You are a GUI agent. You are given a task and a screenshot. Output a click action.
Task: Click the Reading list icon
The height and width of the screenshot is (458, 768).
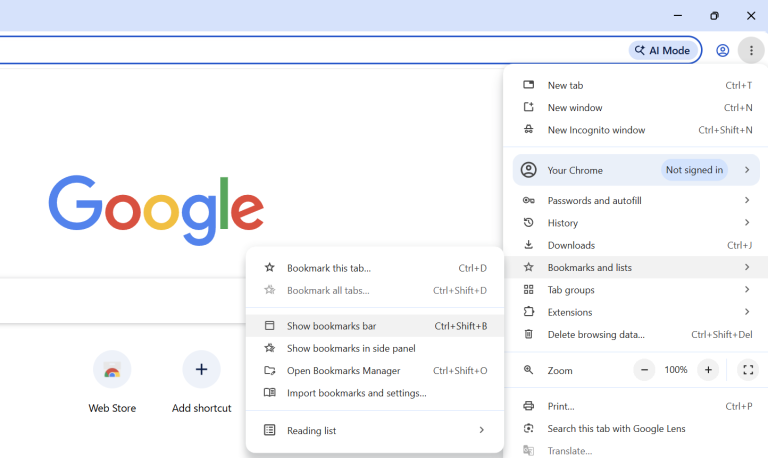coord(269,430)
